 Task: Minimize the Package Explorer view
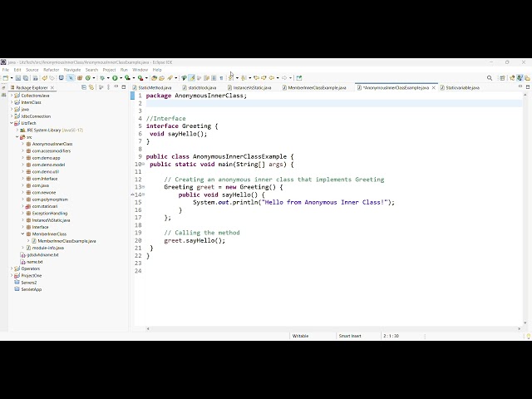pyautogui.click(x=116, y=87)
